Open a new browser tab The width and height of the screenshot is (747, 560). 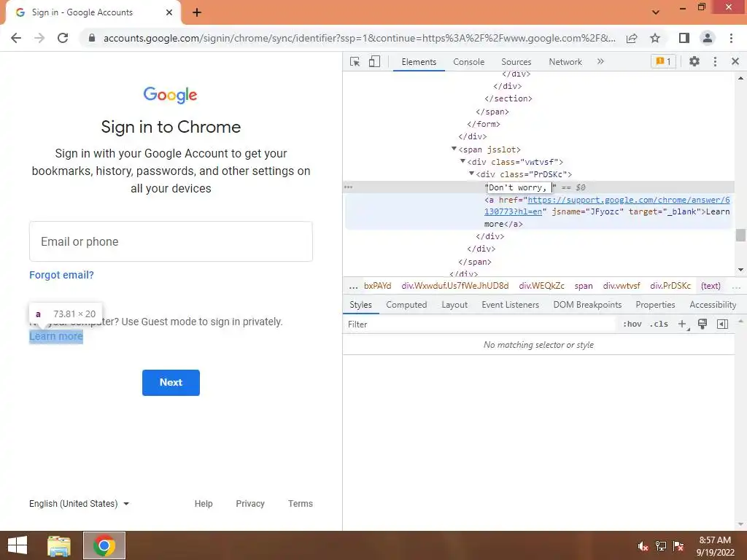(x=197, y=13)
